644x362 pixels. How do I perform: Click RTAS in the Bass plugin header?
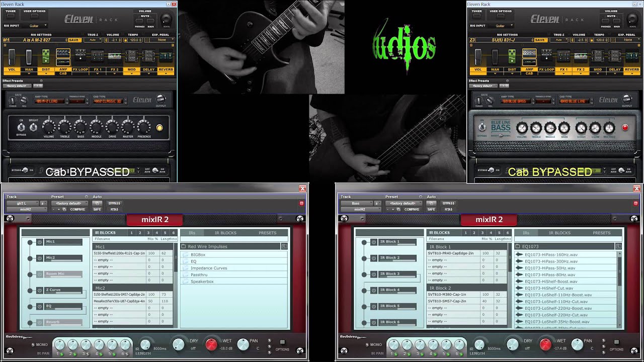pyautogui.click(x=448, y=209)
